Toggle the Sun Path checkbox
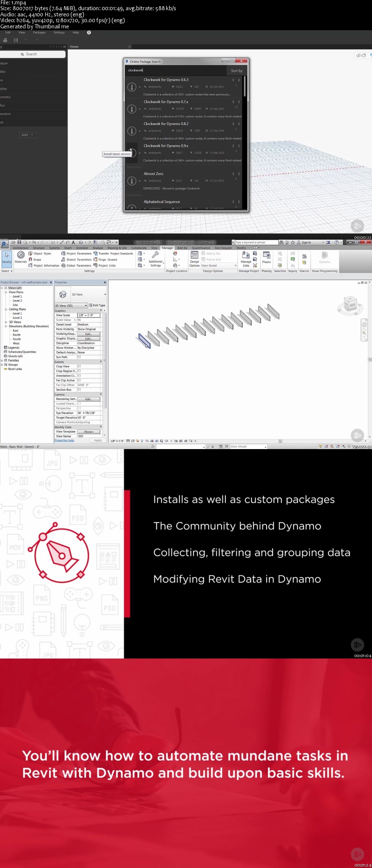This screenshot has height=868, width=372. (79, 357)
